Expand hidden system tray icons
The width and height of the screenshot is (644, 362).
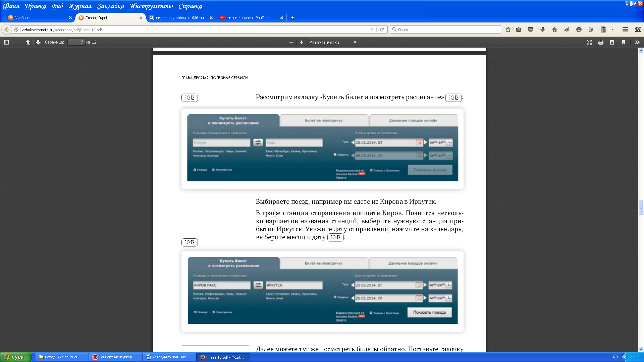[x=625, y=357]
